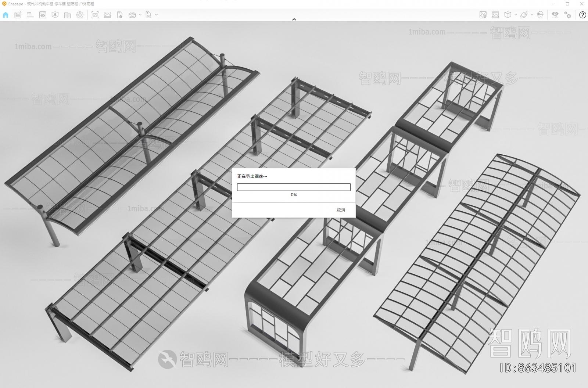This screenshot has width=588, height=388.
Task: Click the 取消 cancel button
Action: pos(341,210)
